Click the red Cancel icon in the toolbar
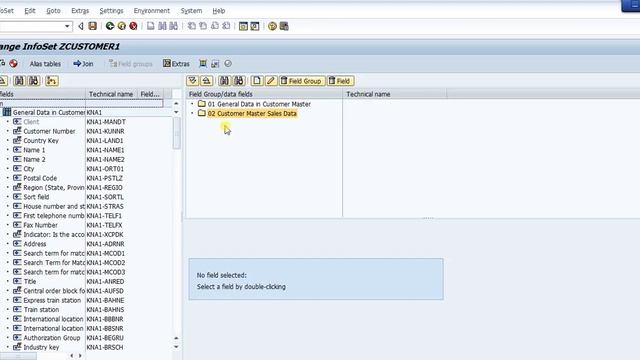Screen dimensions: 640x360 133,26
